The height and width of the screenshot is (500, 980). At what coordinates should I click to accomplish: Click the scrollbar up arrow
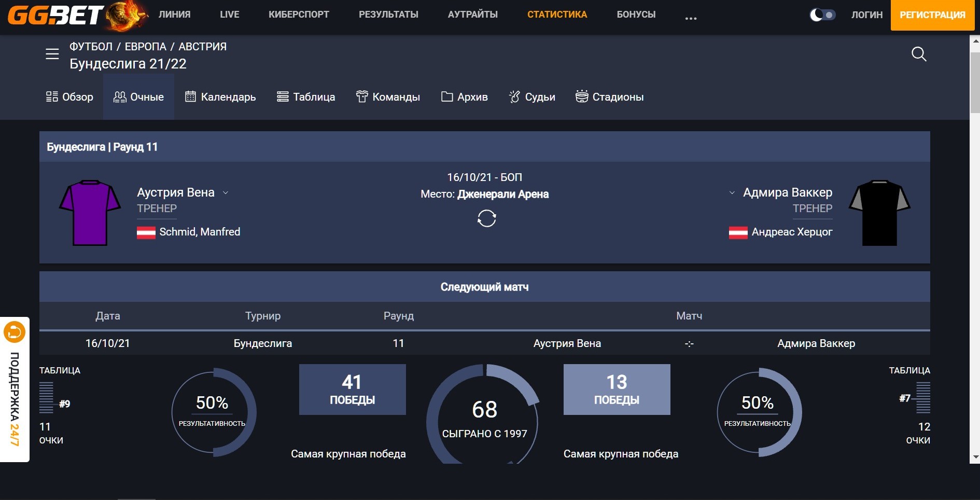[x=975, y=41]
